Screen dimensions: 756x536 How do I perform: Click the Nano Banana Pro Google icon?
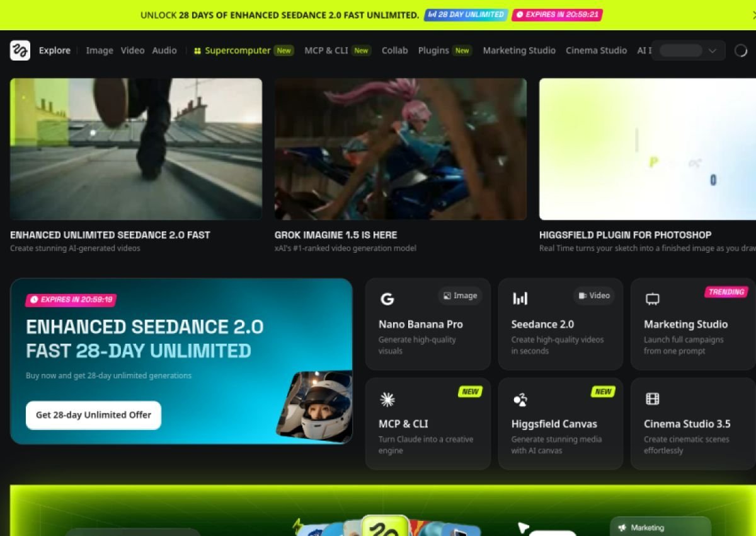click(387, 299)
